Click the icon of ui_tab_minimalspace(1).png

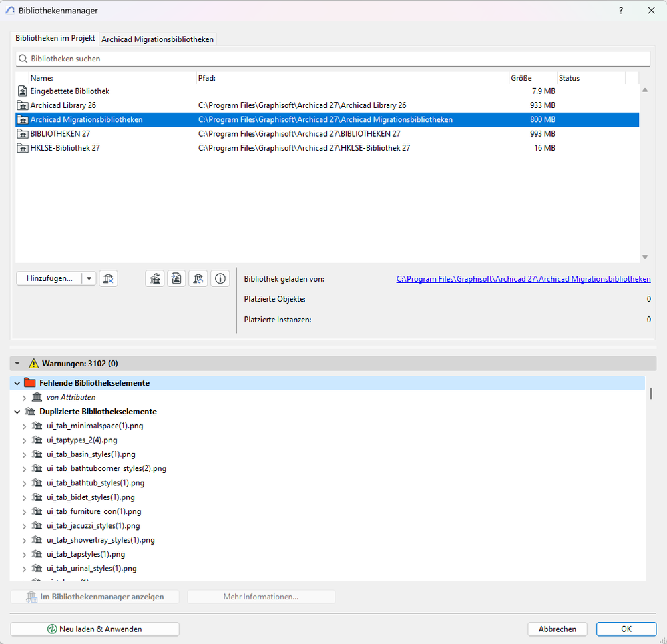pyautogui.click(x=37, y=426)
